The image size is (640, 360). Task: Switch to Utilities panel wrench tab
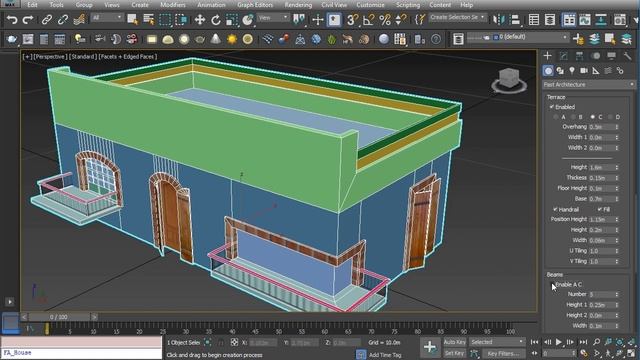627,56
